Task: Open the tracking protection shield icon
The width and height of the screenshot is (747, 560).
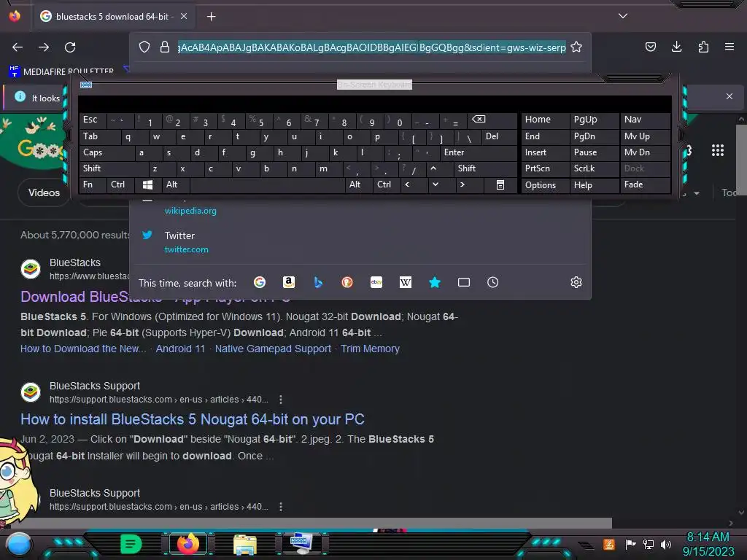Action: pyautogui.click(x=144, y=47)
